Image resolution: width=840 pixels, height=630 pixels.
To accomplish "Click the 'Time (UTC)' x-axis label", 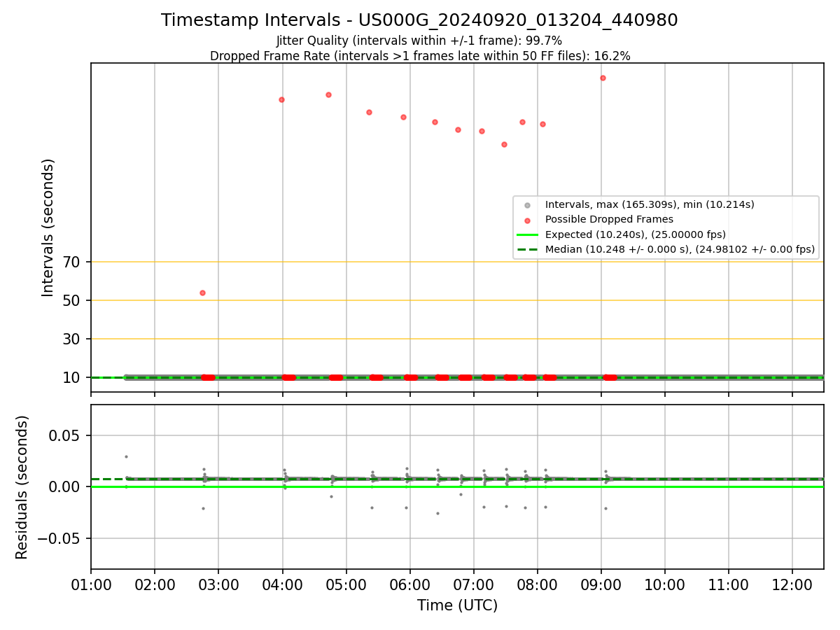I will pyautogui.click(x=457, y=605).
